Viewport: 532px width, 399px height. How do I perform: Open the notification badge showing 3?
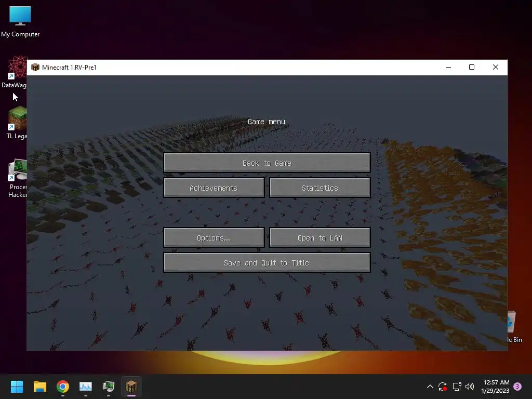(517, 387)
